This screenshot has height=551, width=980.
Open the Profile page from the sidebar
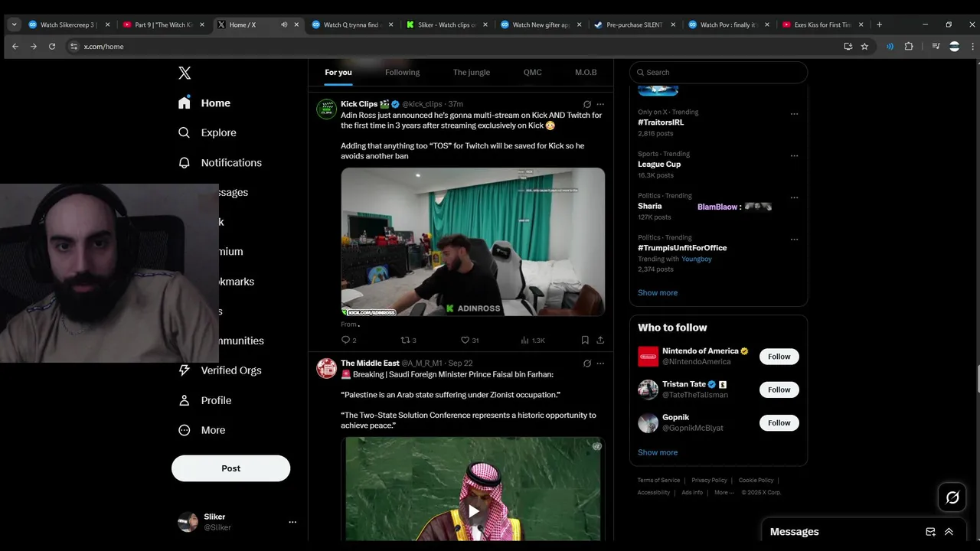coord(204,400)
